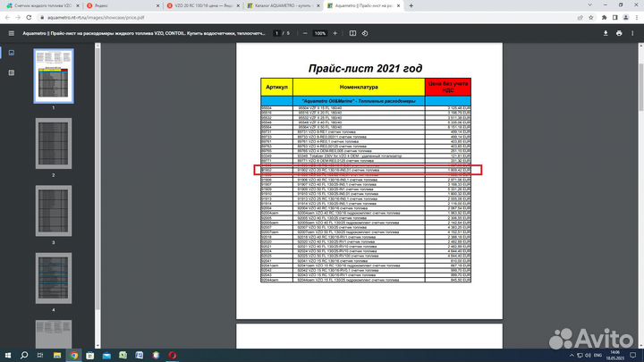Open the Windows Start menu

click(8, 354)
